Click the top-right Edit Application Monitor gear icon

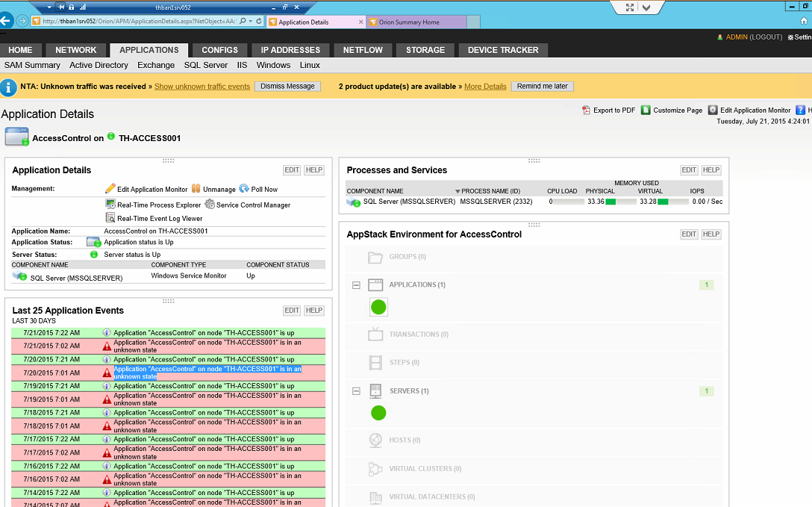coord(713,110)
